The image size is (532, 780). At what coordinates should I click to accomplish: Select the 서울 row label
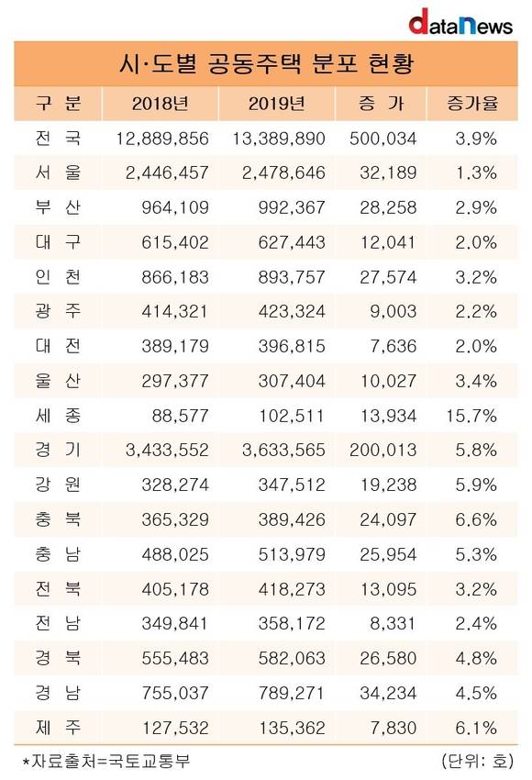coord(58,173)
